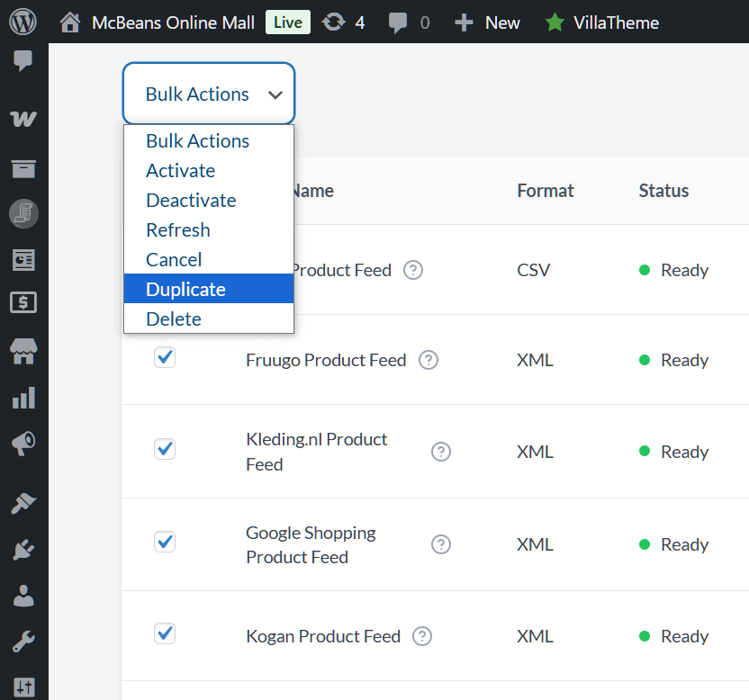Screen dimensions: 749x700
Task: Open the WooCommerce sidebar icon
Action: coord(23,119)
